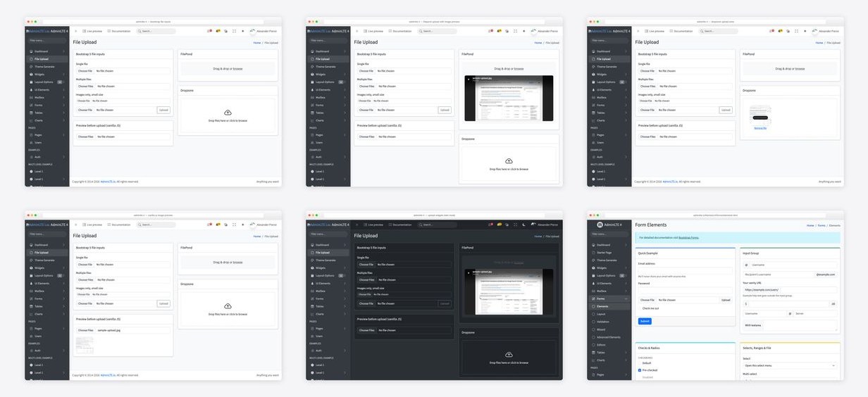Click the Forms breadcrumb in Form Elements window
Screen dimensions: 868x397
coord(821,225)
